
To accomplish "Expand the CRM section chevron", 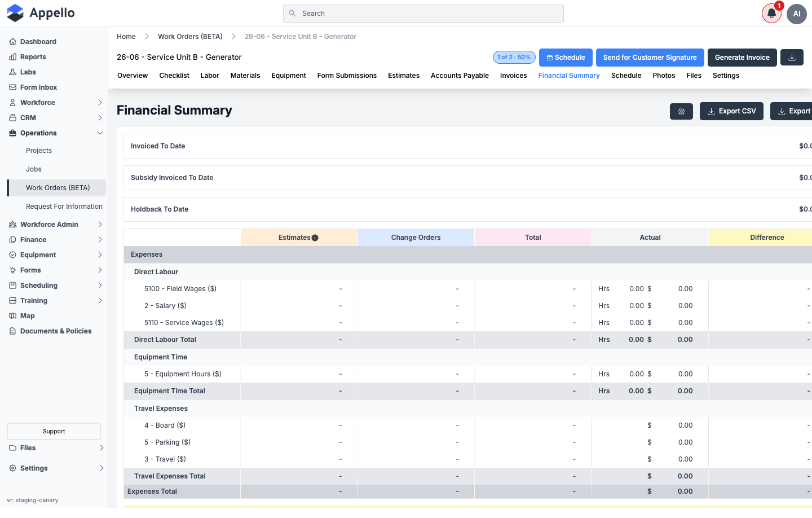I will [100, 118].
